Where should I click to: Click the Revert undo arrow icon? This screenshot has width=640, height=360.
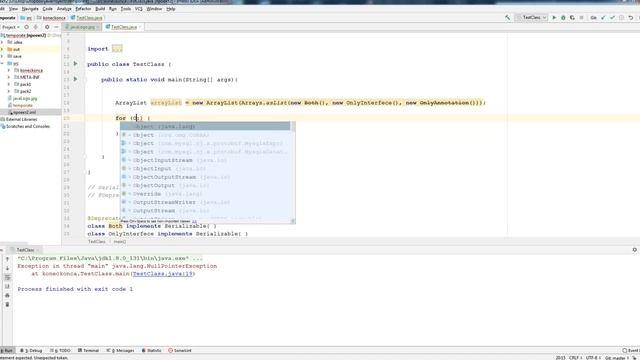[x=631, y=18]
